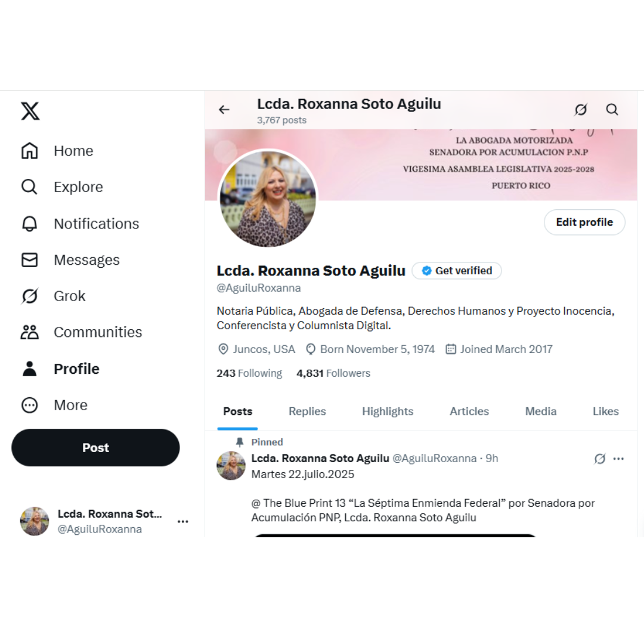The height and width of the screenshot is (644, 644).
Task: Open Home from the sidebar
Action: click(x=57, y=151)
